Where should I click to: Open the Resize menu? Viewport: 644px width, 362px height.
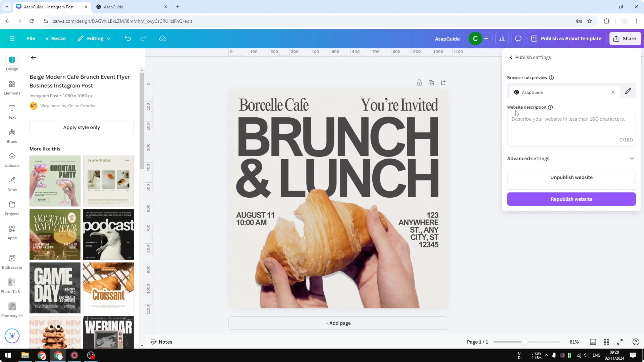tap(55, 38)
